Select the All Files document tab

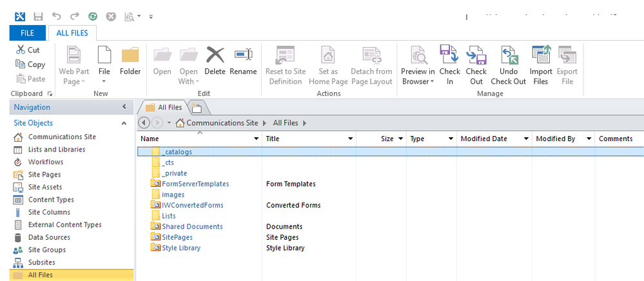coord(164,107)
